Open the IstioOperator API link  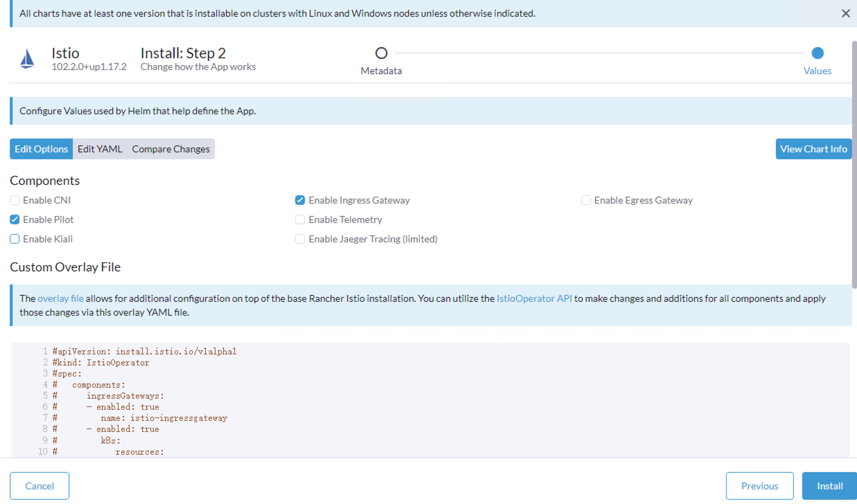[534, 298]
